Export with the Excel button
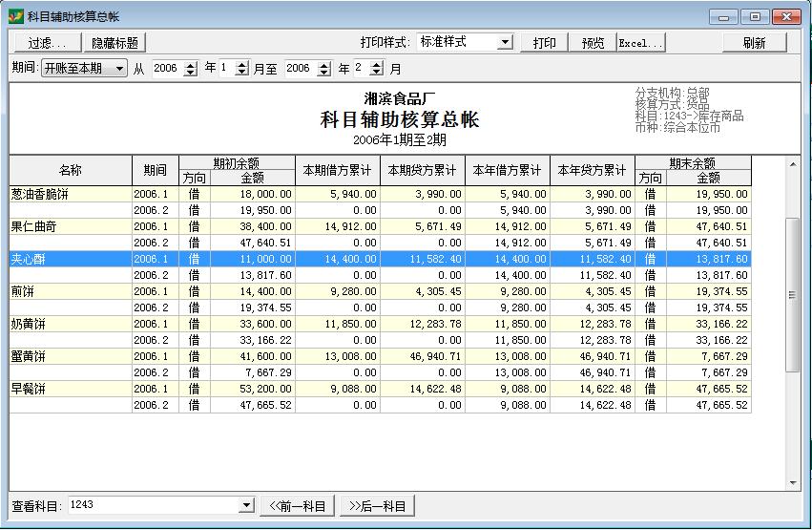This screenshot has width=812, height=530. tap(640, 43)
